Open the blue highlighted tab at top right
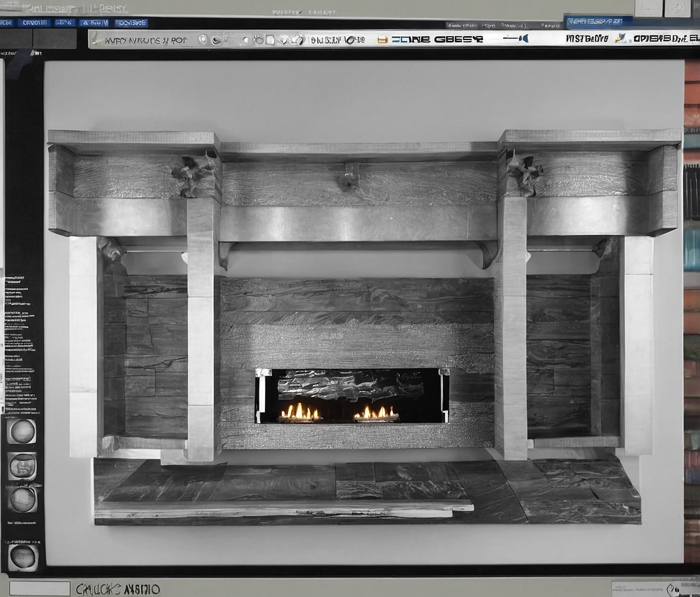 click(x=598, y=22)
